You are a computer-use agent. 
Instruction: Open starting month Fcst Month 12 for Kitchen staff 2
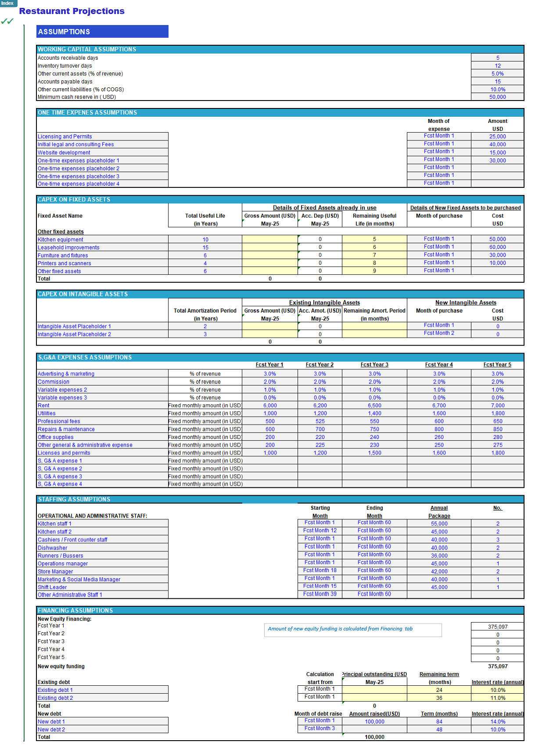coord(320,531)
